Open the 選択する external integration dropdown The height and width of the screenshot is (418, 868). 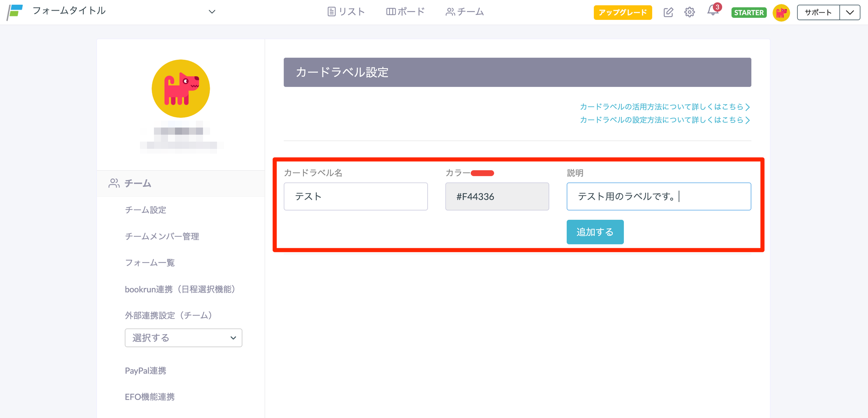pos(183,338)
